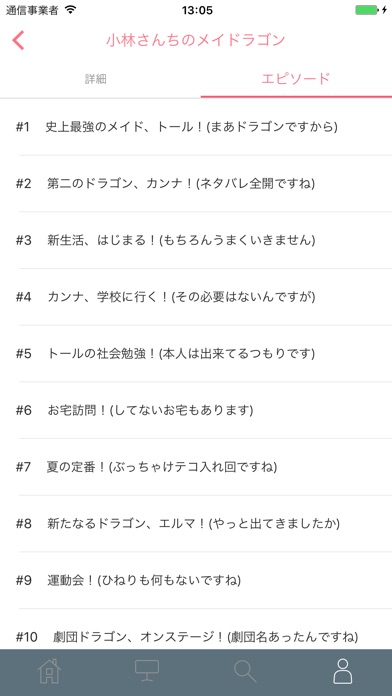The image size is (392, 696).
Task: Tap the pink back chevron
Action: (18, 40)
